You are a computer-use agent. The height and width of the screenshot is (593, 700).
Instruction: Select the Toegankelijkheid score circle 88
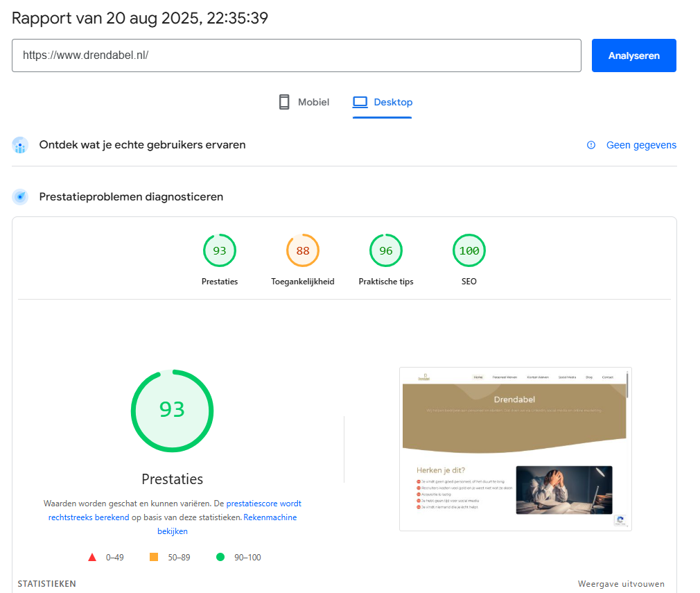(x=303, y=251)
